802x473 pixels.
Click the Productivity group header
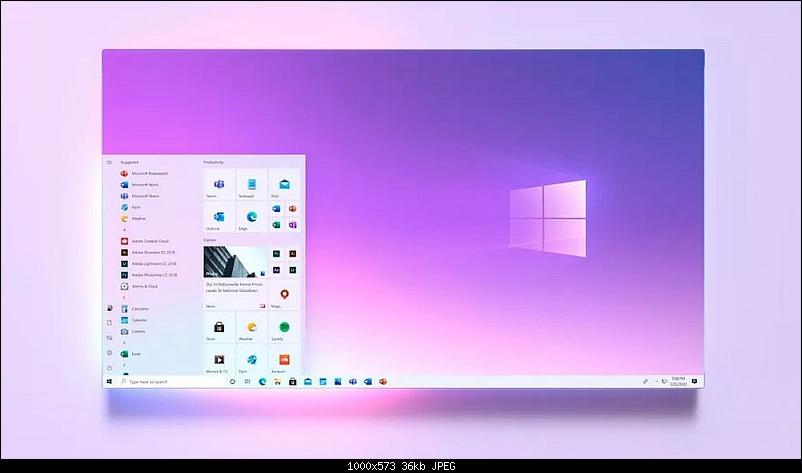[213, 162]
